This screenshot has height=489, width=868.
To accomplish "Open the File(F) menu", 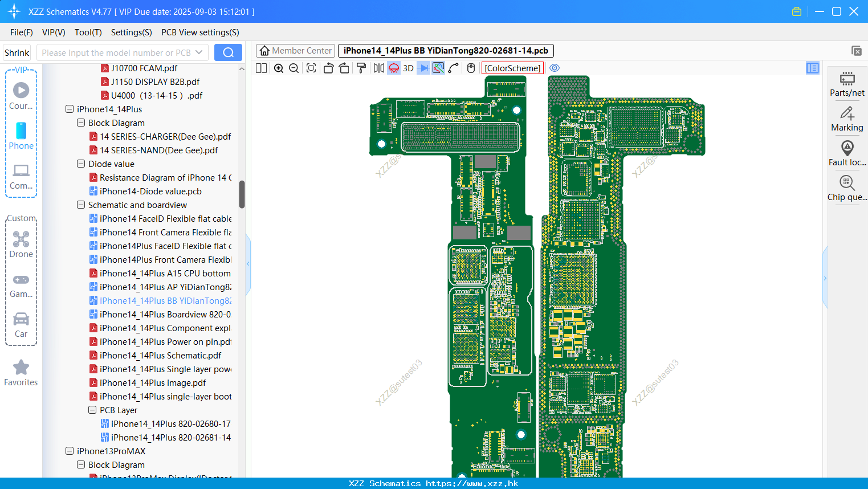I will pos(22,32).
